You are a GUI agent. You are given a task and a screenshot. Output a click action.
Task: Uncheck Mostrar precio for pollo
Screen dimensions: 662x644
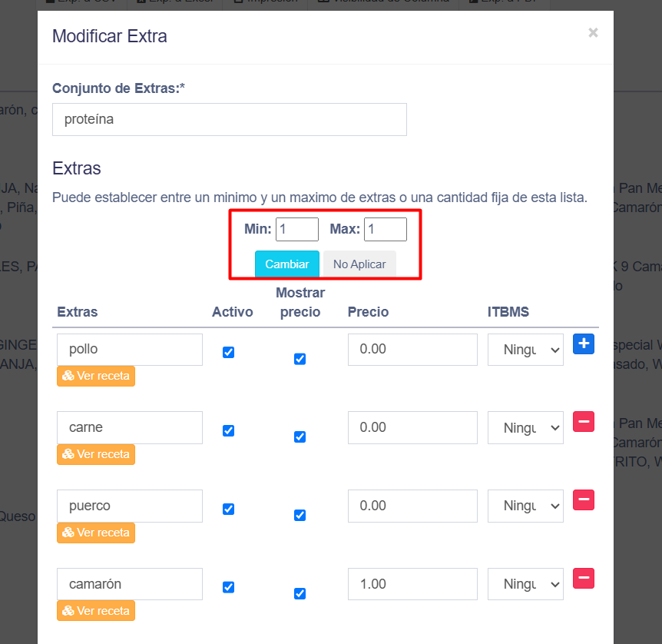coord(300,359)
